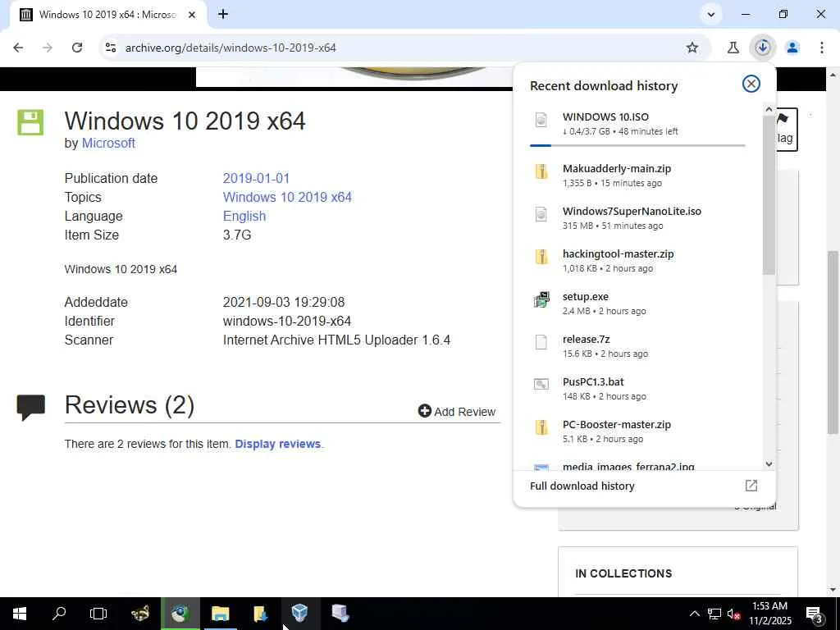
Task: Open publication date 2019-01-01 link
Action: 256,178
